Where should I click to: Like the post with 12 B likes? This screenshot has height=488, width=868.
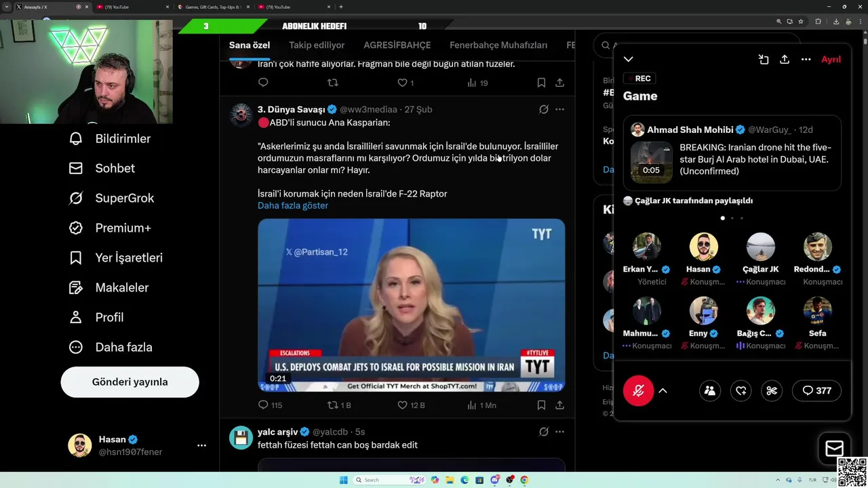[411, 405]
